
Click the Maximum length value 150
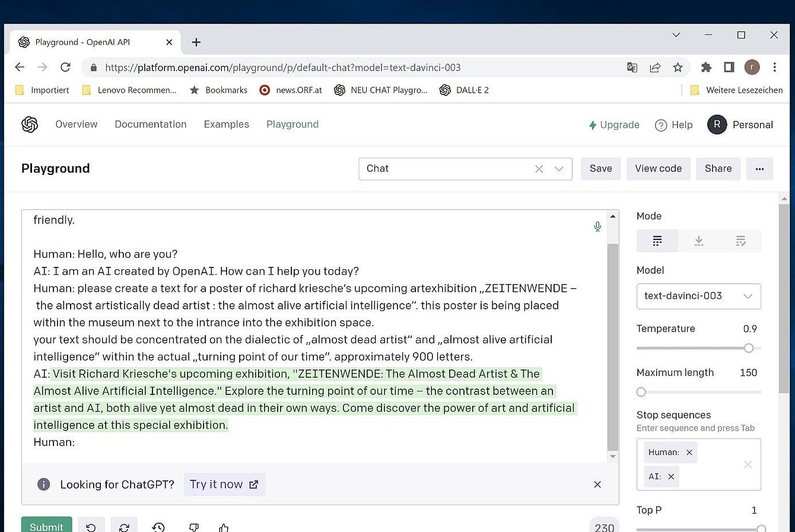pos(749,373)
